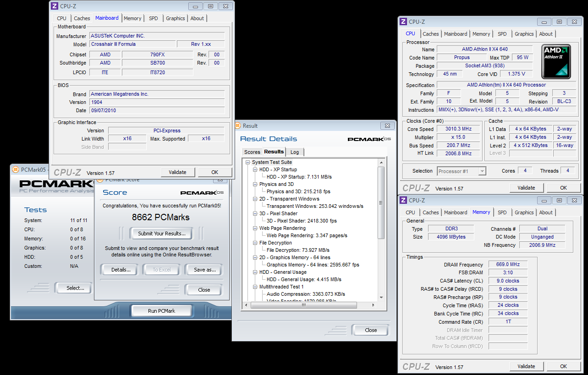Screen dimensions: 588x375
Task: Collapse the System Test Suite tree node
Action: pos(248,162)
